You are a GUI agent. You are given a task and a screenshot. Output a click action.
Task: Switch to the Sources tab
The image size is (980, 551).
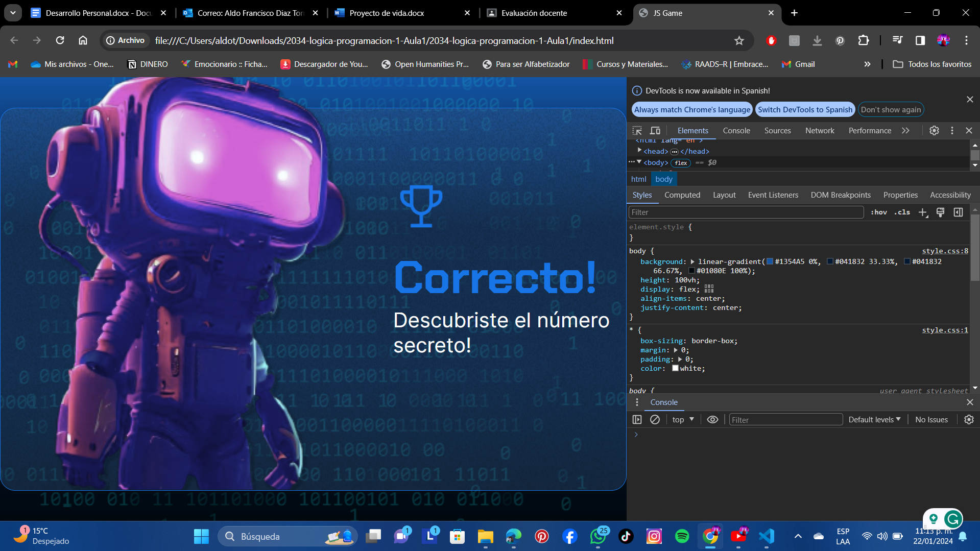pyautogui.click(x=777, y=131)
